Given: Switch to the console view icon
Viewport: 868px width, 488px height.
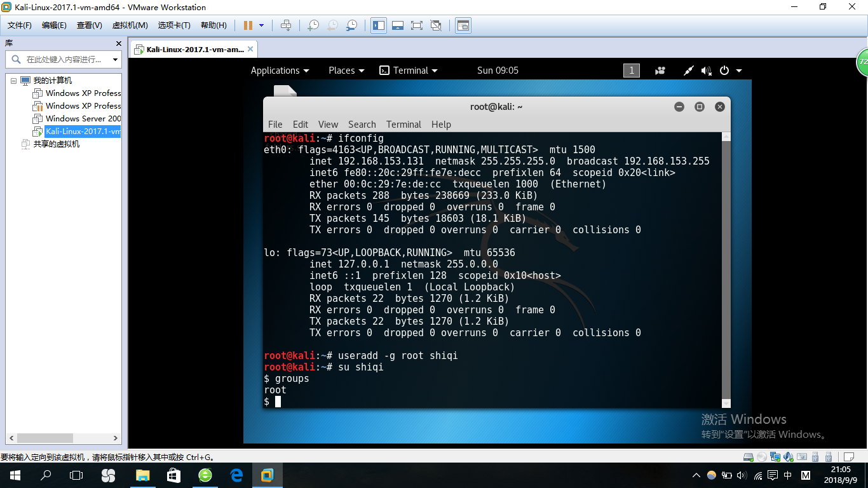Looking at the screenshot, I should coord(463,25).
